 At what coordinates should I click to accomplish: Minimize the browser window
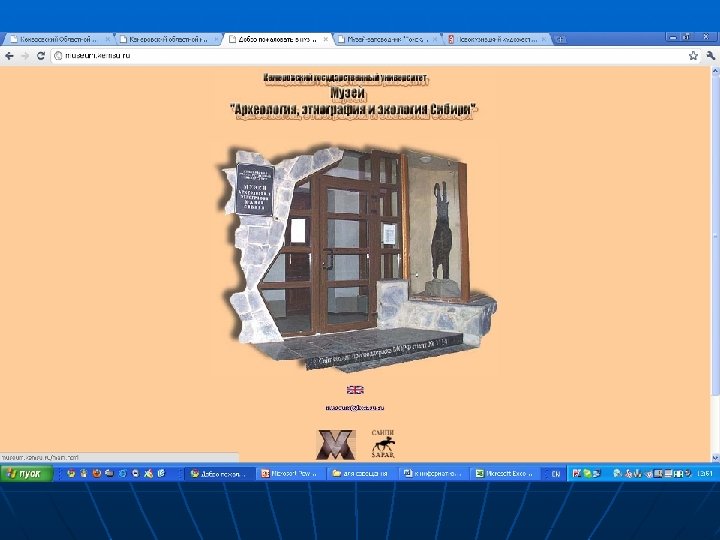pyautogui.click(x=673, y=37)
